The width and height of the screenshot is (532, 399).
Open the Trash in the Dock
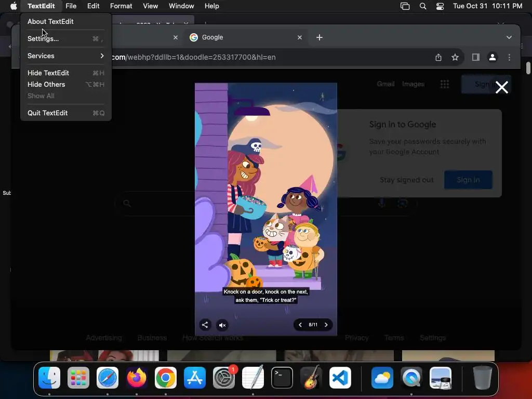point(483,378)
